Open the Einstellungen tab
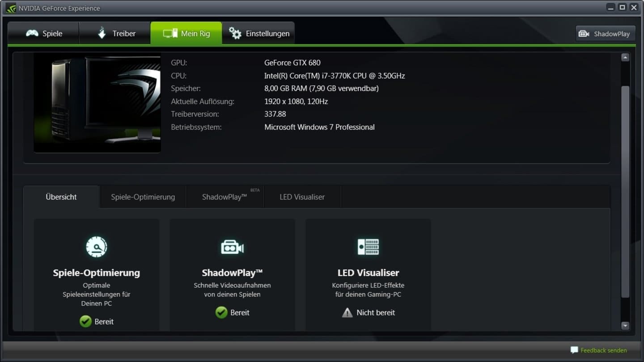The width and height of the screenshot is (644, 362). tap(258, 34)
